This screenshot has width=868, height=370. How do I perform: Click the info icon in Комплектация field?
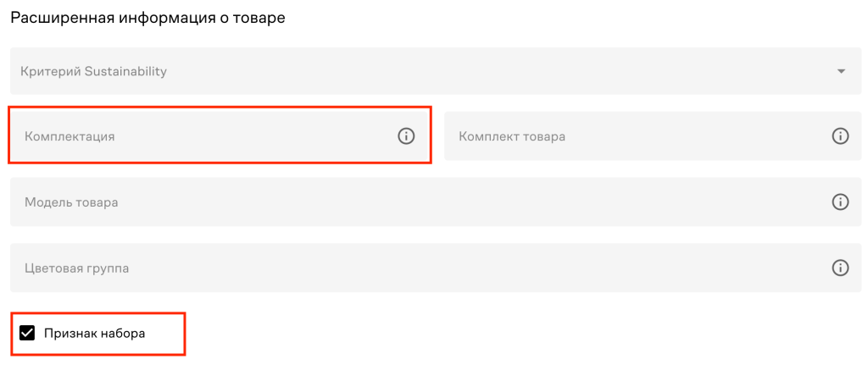click(406, 135)
